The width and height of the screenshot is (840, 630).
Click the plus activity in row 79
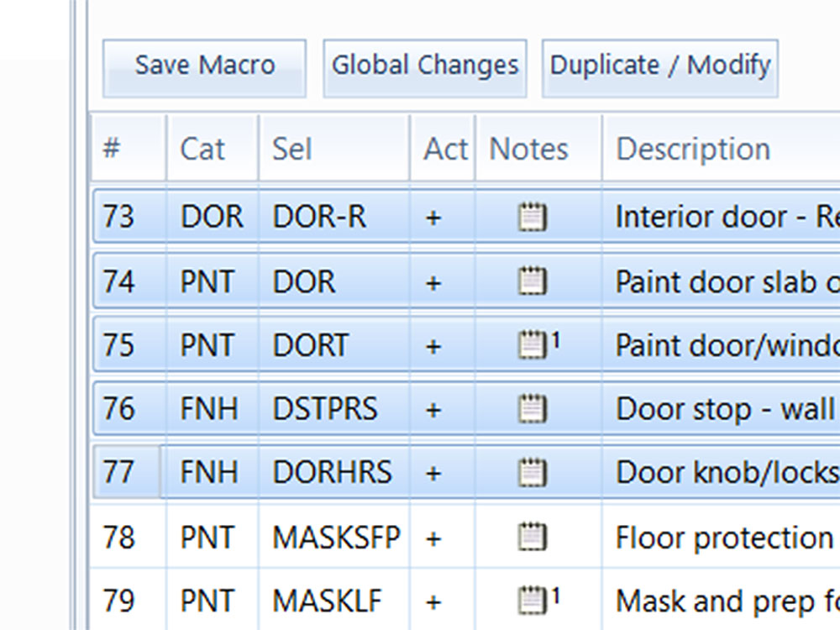(x=433, y=601)
